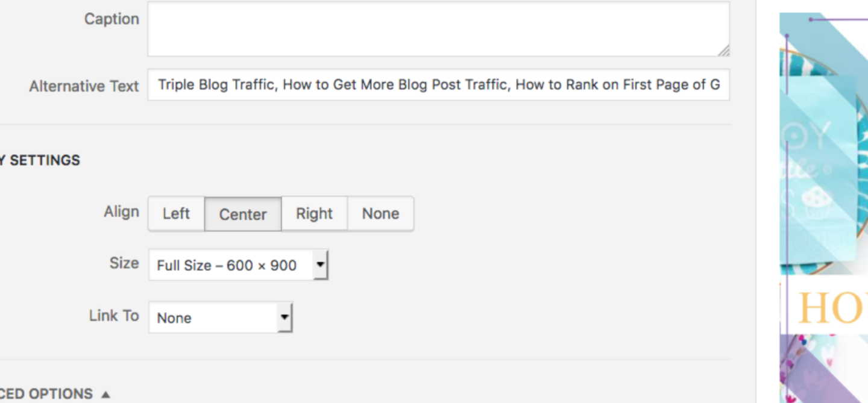Click the Size dropdown arrow
Viewport: 868px width, 403px height.
click(321, 265)
